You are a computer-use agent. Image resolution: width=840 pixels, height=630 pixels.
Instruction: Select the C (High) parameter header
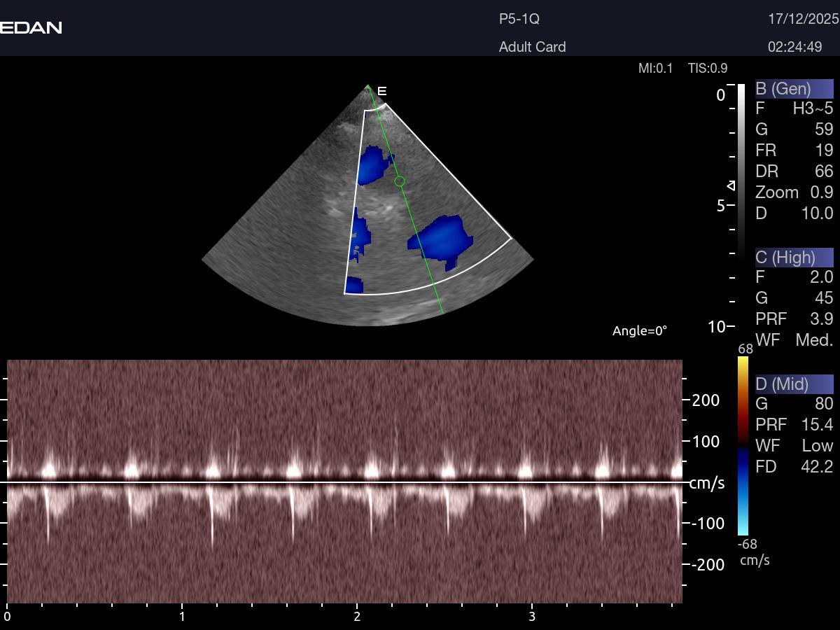[x=794, y=257]
